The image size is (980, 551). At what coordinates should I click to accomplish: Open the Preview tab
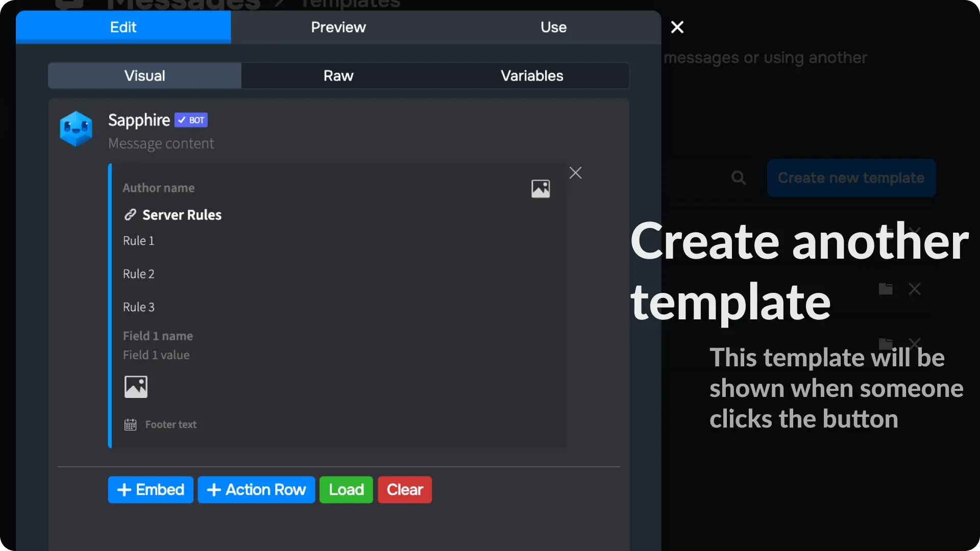[x=338, y=27]
